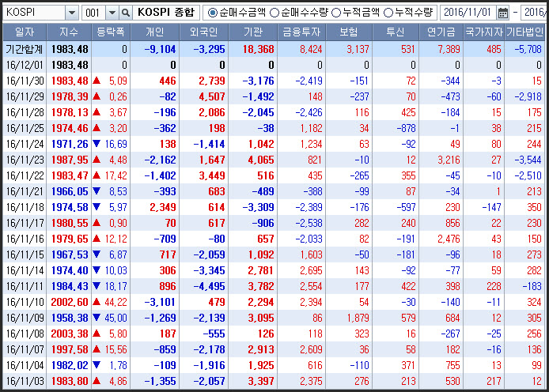Screen dimensions: 549x392
Task: Select the 누적금액 radio button
Action: [335, 13]
